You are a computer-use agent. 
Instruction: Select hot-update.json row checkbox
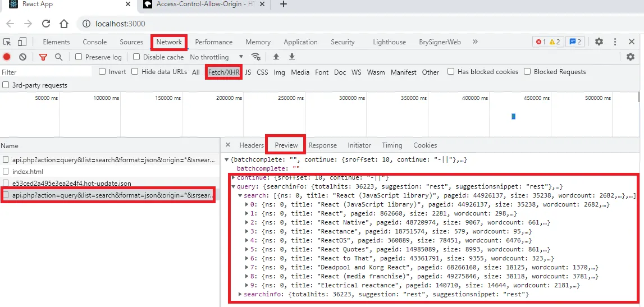click(x=6, y=183)
